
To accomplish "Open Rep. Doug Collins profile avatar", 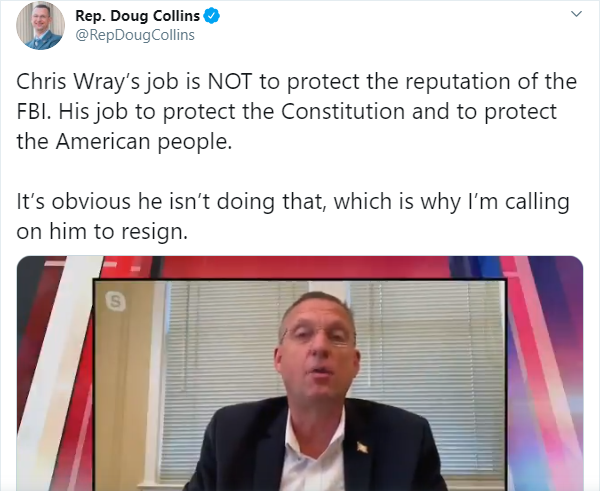I will (x=41, y=26).
